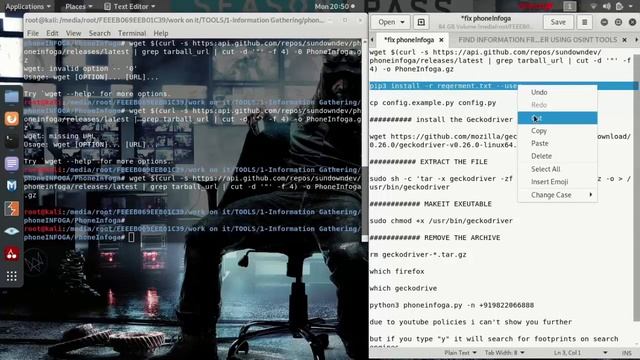
Task: Create new document in text editor
Action: pos(421,22)
